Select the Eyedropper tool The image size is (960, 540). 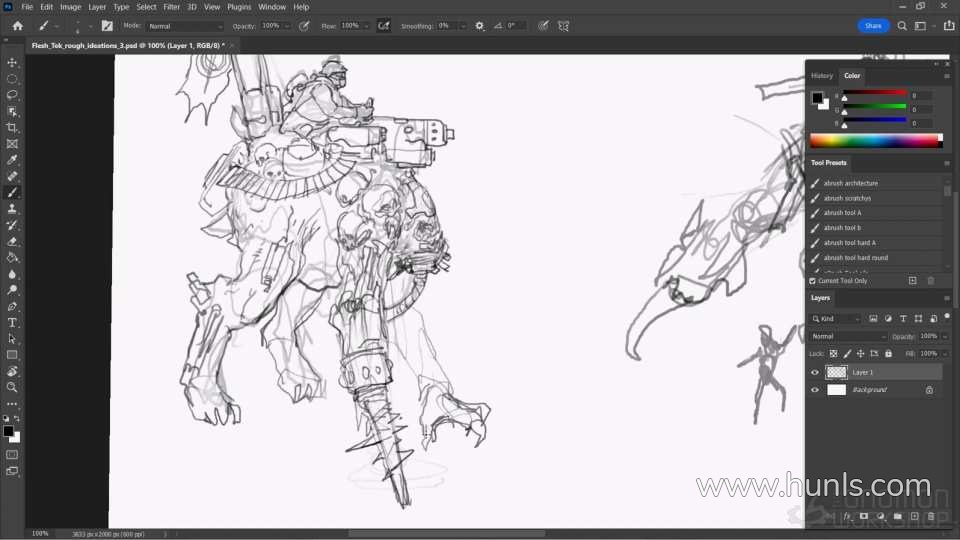click(x=12, y=160)
